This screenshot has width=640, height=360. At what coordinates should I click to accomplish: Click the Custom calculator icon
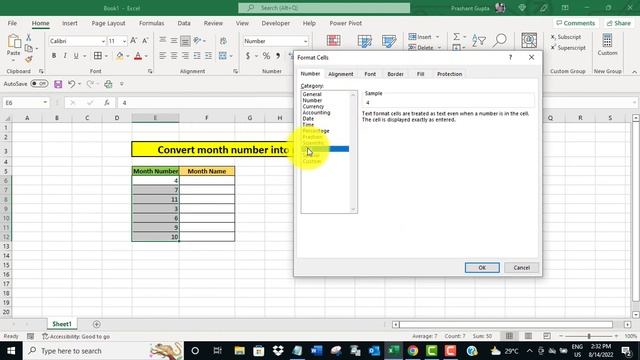pos(607,41)
